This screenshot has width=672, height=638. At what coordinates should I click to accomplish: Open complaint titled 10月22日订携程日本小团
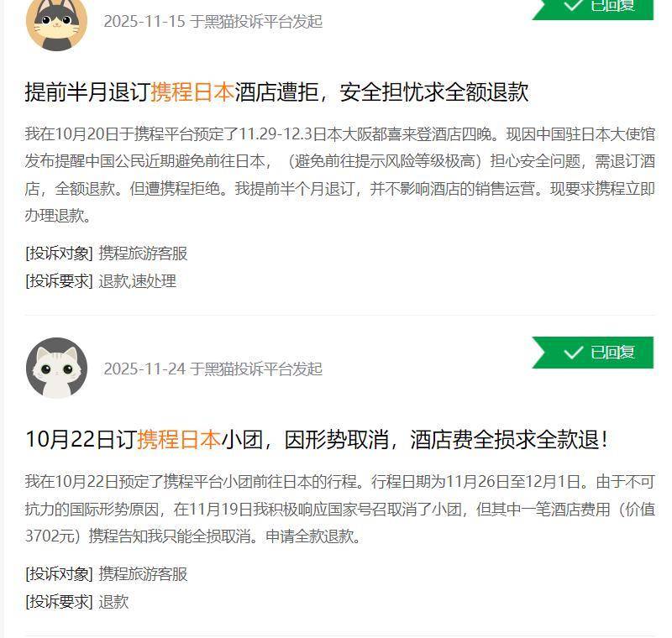coord(317,440)
